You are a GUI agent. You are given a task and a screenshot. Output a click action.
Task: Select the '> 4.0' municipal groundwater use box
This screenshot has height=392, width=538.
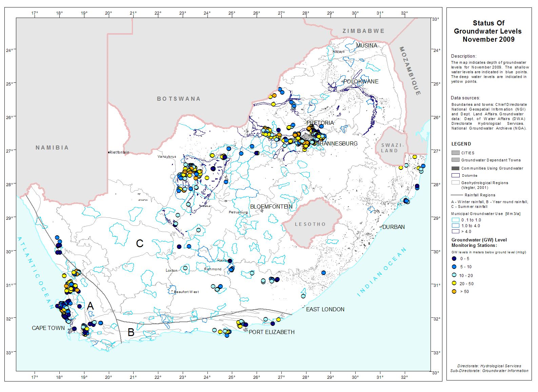(x=455, y=231)
